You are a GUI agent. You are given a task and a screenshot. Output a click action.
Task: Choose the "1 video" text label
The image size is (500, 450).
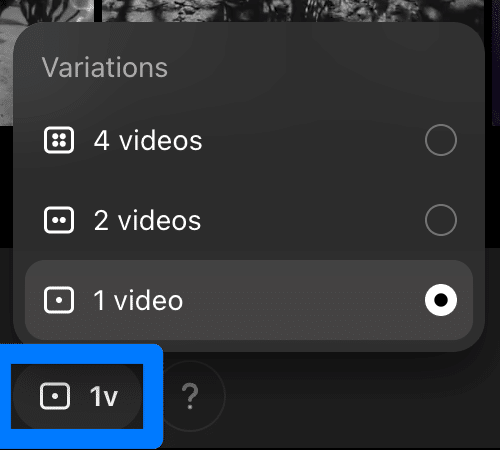[138, 301]
